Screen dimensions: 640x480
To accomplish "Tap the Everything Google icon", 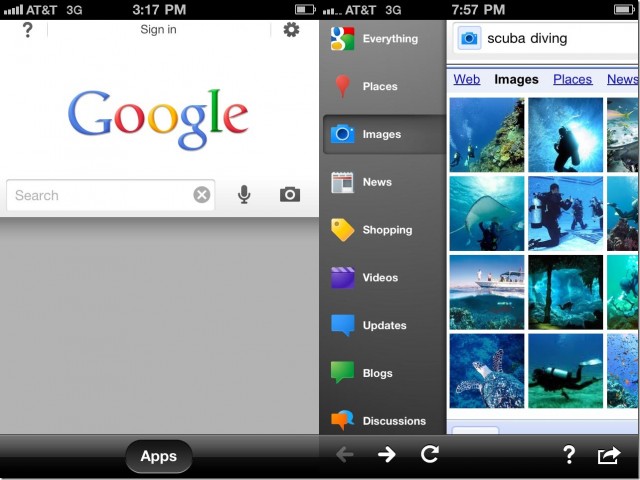I will [342, 38].
